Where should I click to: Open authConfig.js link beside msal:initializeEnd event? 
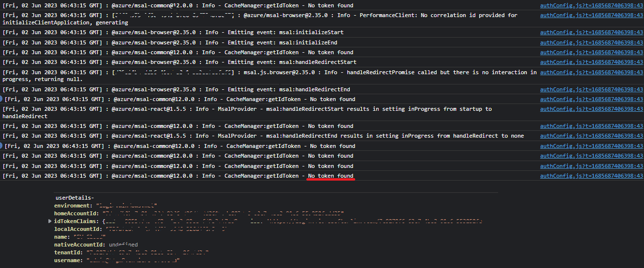(x=591, y=42)
